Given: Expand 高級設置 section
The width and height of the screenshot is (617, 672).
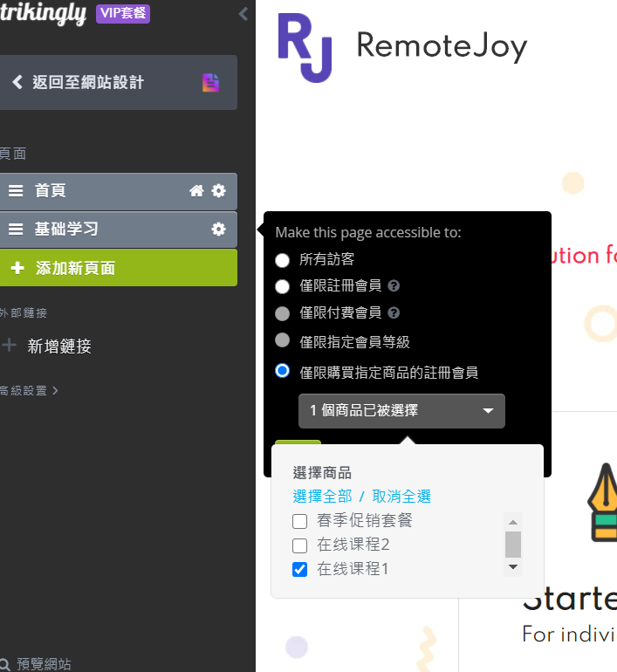Looking at the screenshot, I should [x=29, y=390].
